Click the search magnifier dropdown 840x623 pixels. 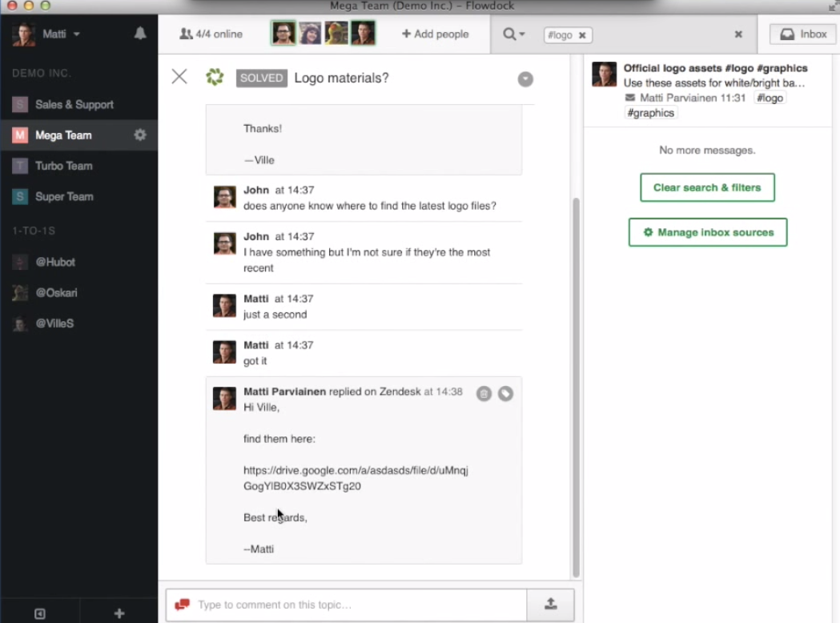514,34
